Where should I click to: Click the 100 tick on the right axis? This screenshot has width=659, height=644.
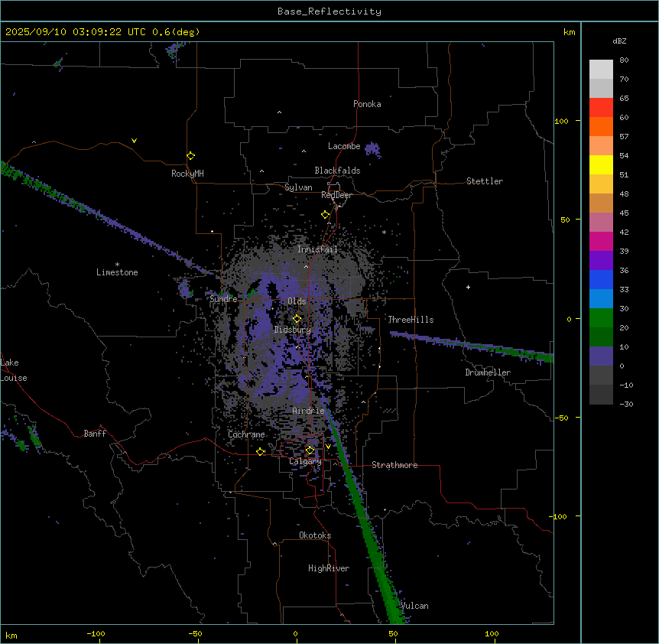coord(561,121)
